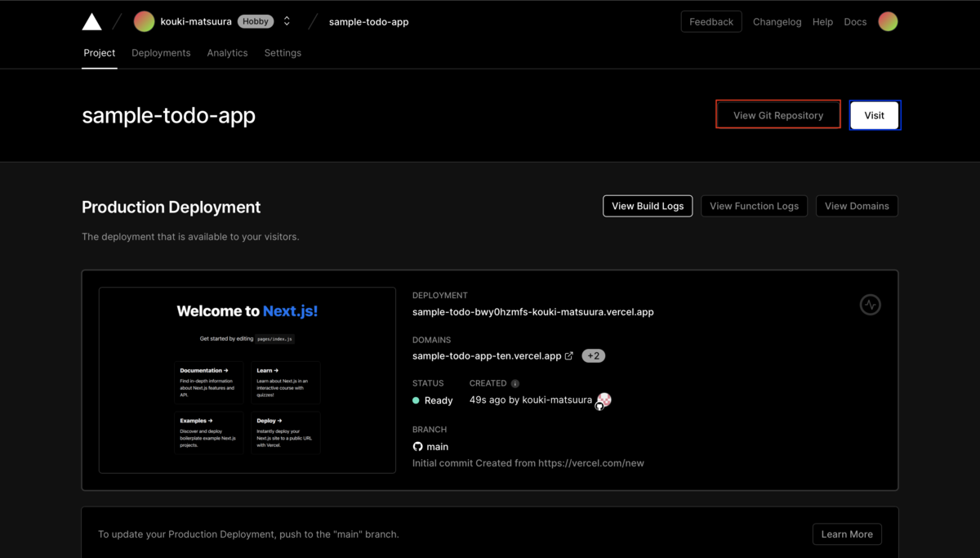Image resolution: width=980 pixels, height=558 pixels.
Task: Click the Visit button
Action: click(875, 115)
